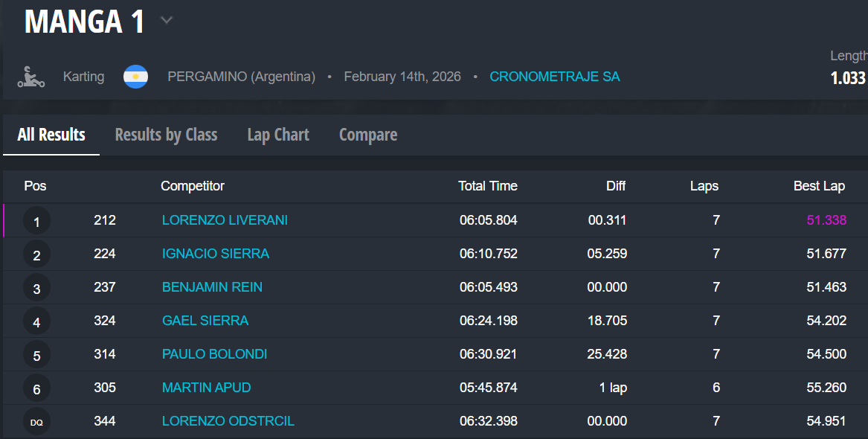Click the DQ badge icon
868x439 pixels.
tap(36, 422)
